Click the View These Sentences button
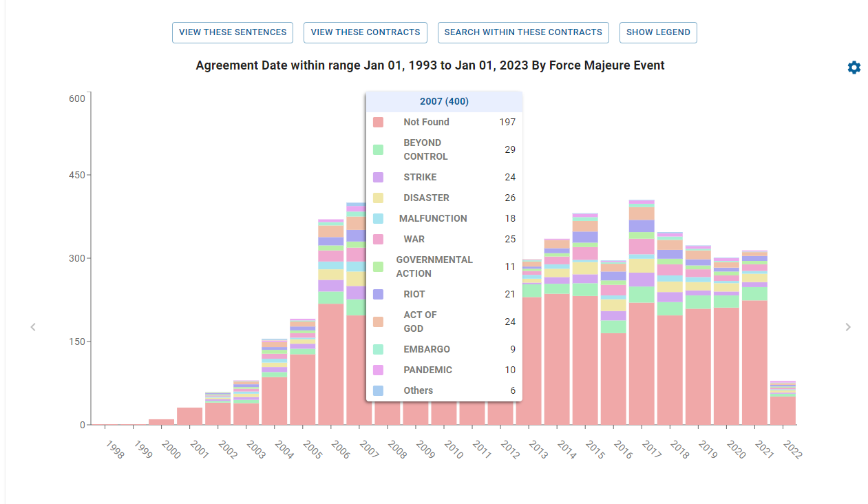Screen dimensions: 868x504 coord(233,32)
